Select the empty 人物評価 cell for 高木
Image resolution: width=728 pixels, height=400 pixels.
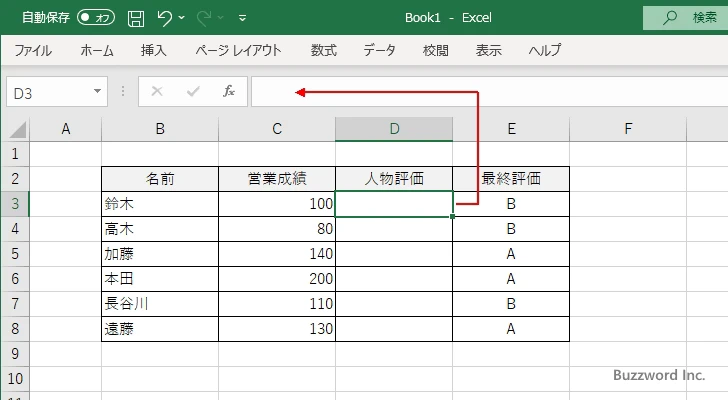pyautogui.click(x=394, y=229)
